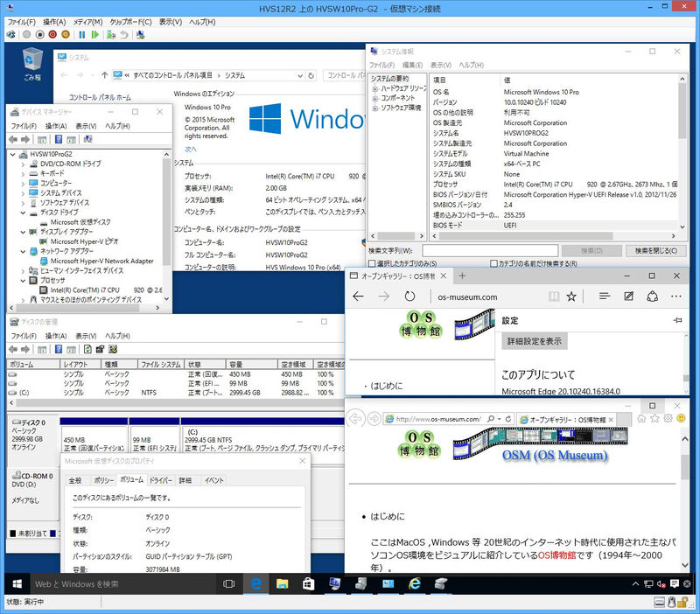
Task: Expand the components node in System Information
Action: tap(375, 98)
